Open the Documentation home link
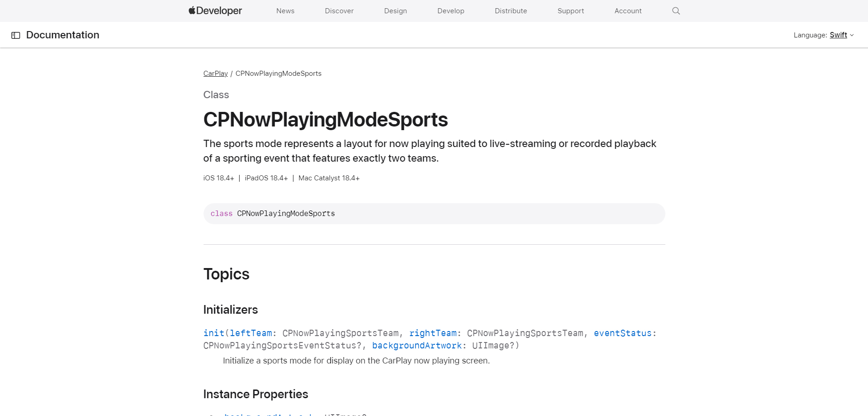 pyautogui.click(x=63, y=35)
